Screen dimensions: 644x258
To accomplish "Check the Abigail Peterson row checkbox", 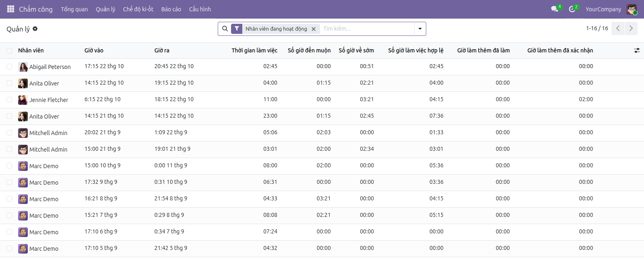I will pos(9,67).
